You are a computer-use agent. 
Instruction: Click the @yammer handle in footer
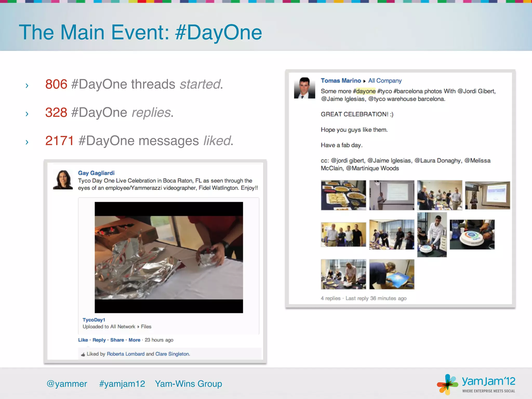pyautogui.click(x=67, y=384)
